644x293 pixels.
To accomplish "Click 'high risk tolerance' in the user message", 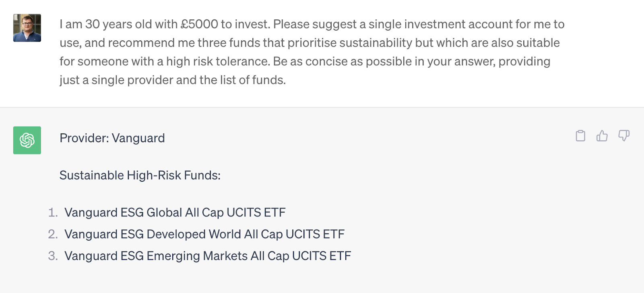I will 218,61.
